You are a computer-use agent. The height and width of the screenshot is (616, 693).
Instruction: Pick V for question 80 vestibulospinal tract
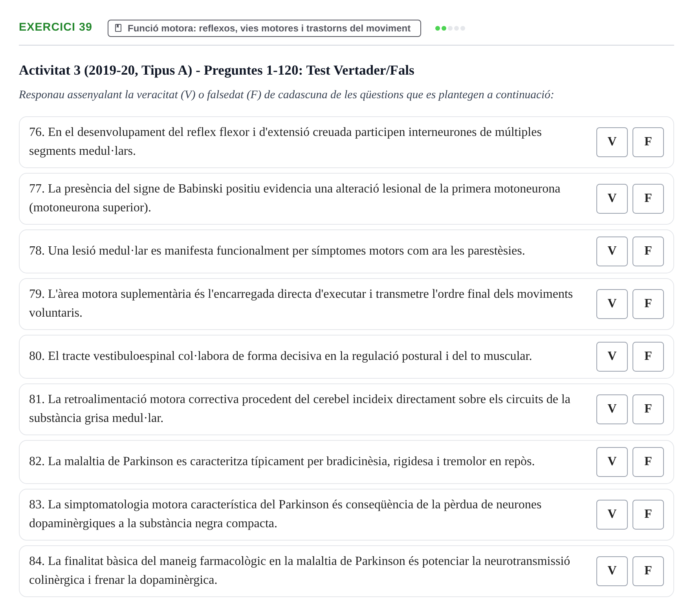[612, 357]
